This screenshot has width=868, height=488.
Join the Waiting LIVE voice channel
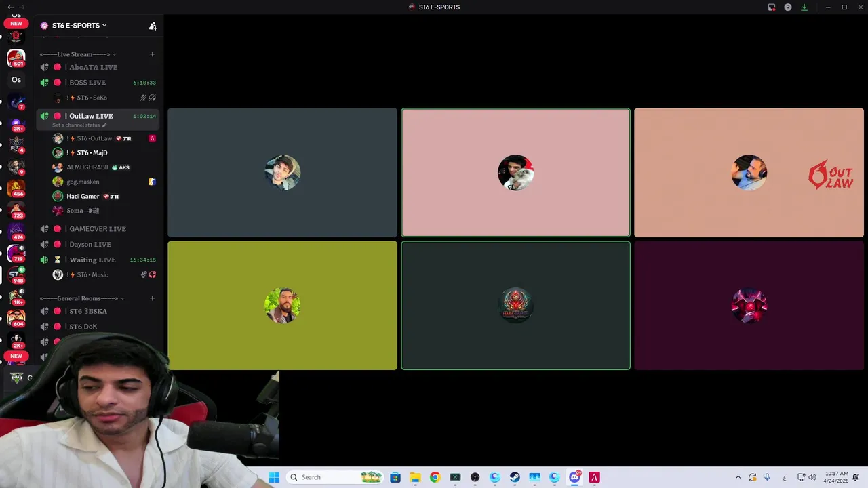click(x=98, y=260)
